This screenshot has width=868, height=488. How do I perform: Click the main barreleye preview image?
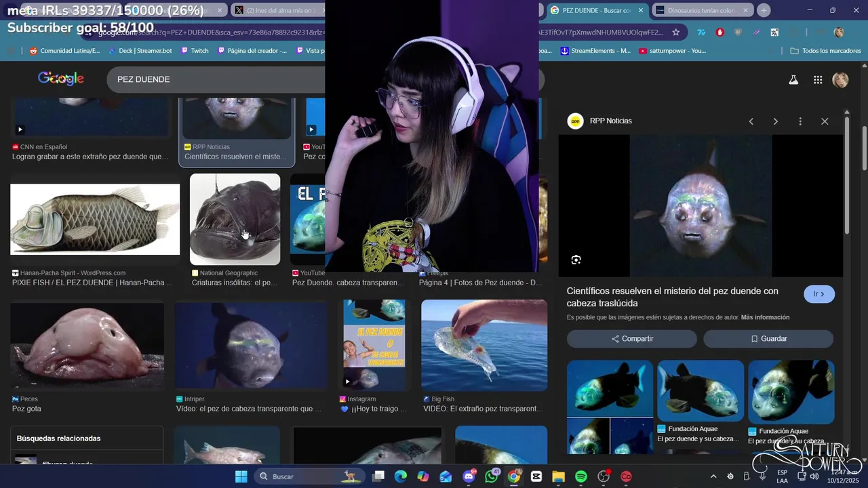click(701, 206)
